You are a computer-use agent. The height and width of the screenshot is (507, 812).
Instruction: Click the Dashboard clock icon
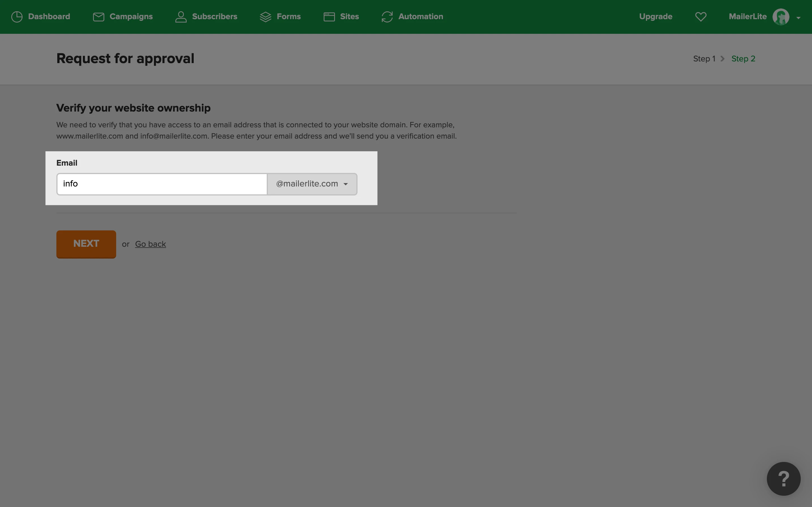[17, 17]
